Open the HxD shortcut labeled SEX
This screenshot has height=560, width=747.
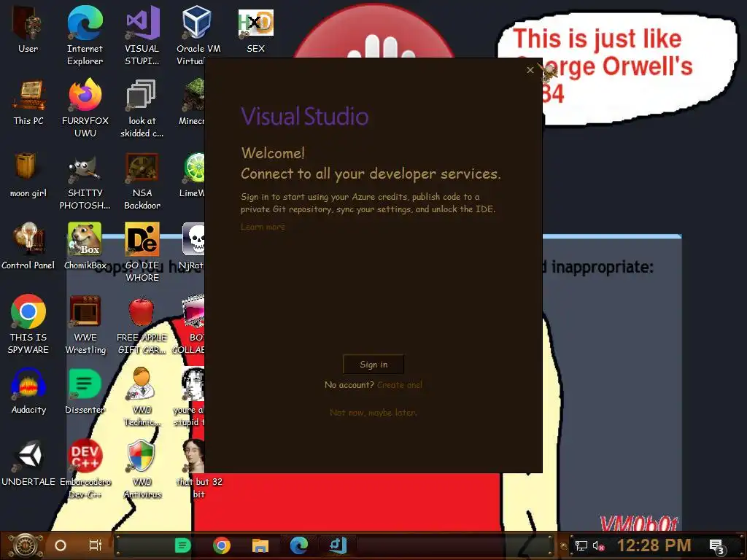pyautogui.click(x=256, y=29)
